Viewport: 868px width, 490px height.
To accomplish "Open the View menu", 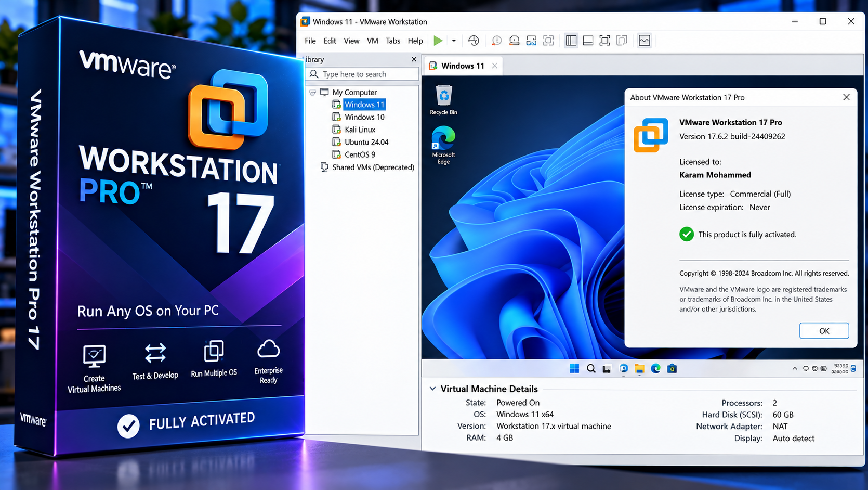I will tap(351, 41).
